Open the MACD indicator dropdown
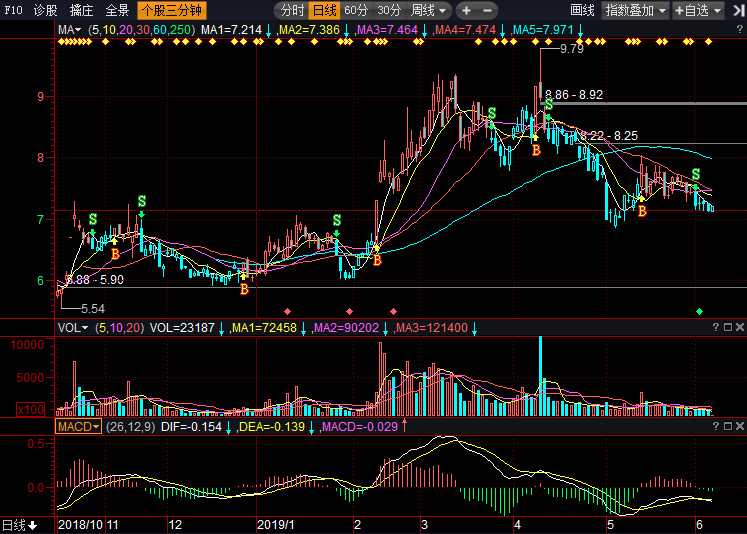Screen dimensions: 747x534 (79, 426)
